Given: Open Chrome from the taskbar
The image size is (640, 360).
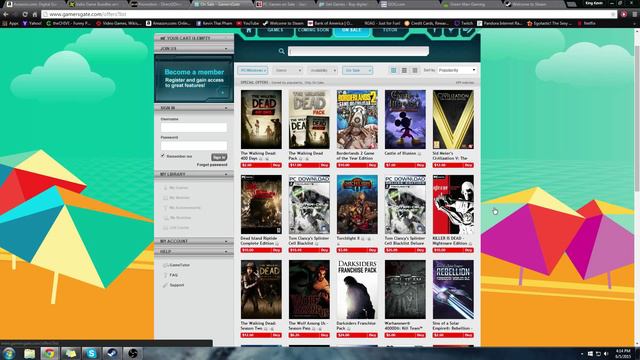Looking at the screenshot, I should 50,353.
